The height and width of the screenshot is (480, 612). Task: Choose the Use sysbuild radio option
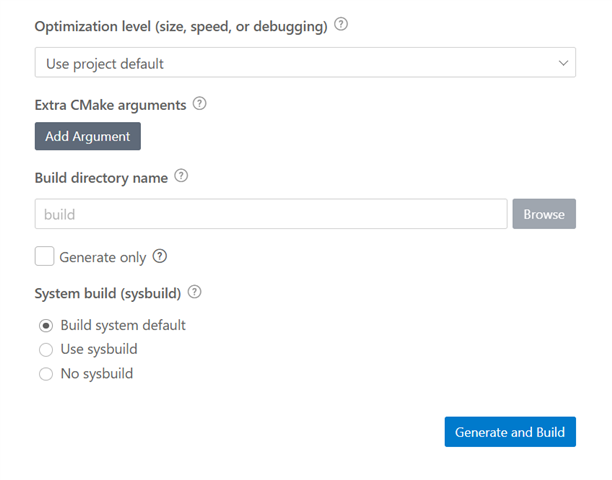[46, 350]
